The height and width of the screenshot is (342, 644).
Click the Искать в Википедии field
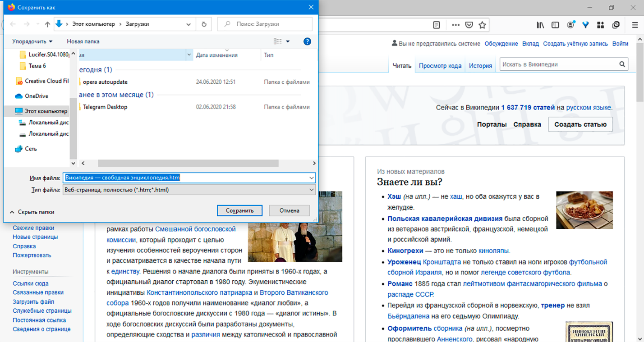pyautogui.click(x=558, y=64)
